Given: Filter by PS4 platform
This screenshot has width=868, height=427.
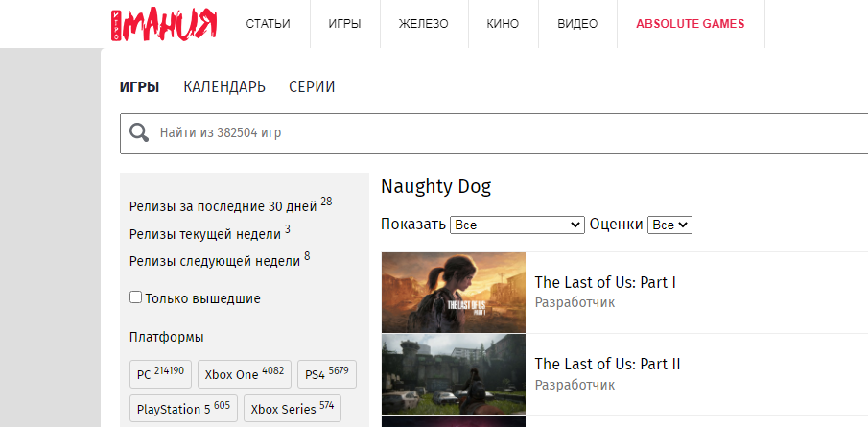Looking at the screenshot, I should (x=327, y=374).
